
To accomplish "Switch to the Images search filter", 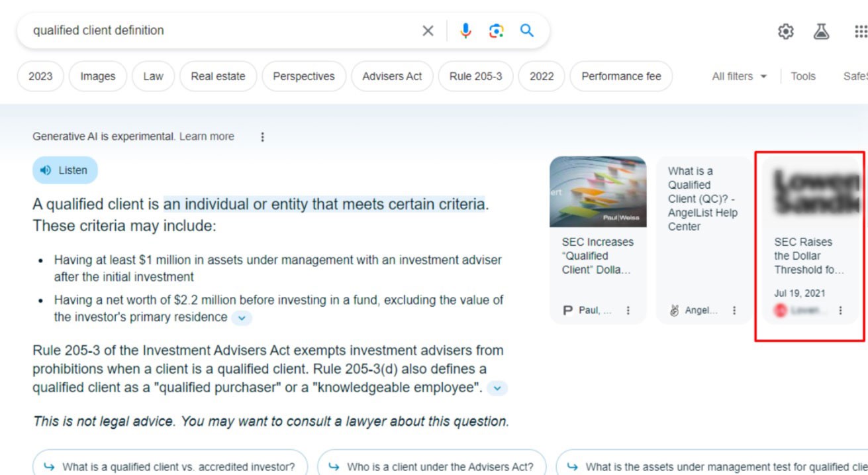I will pos(97,76).
